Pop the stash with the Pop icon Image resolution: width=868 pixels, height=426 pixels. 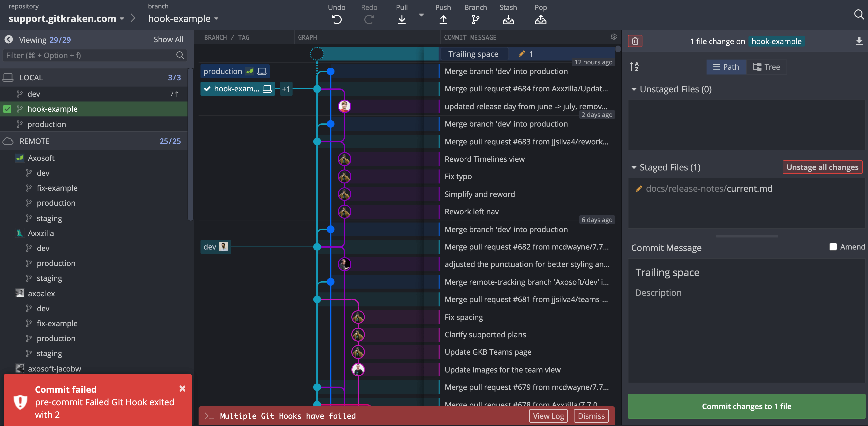click(x=541, y=19)
